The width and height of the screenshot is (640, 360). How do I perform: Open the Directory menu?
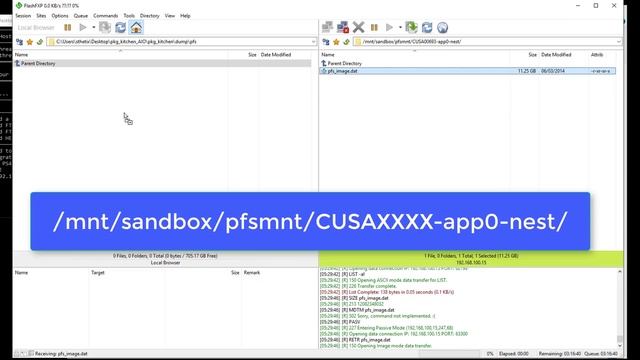(150, 16)
